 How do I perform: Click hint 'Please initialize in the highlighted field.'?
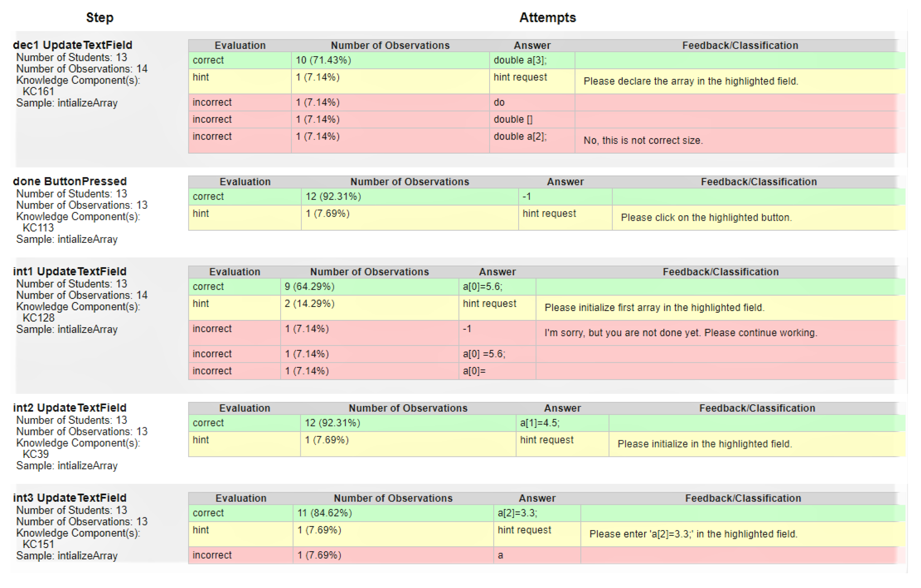[x=705, y=444]
